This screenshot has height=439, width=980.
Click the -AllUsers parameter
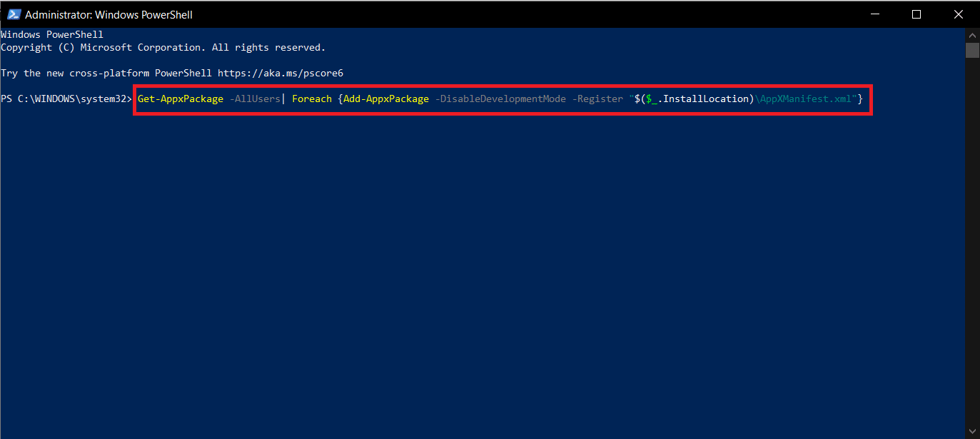click(x=256, y=99)
